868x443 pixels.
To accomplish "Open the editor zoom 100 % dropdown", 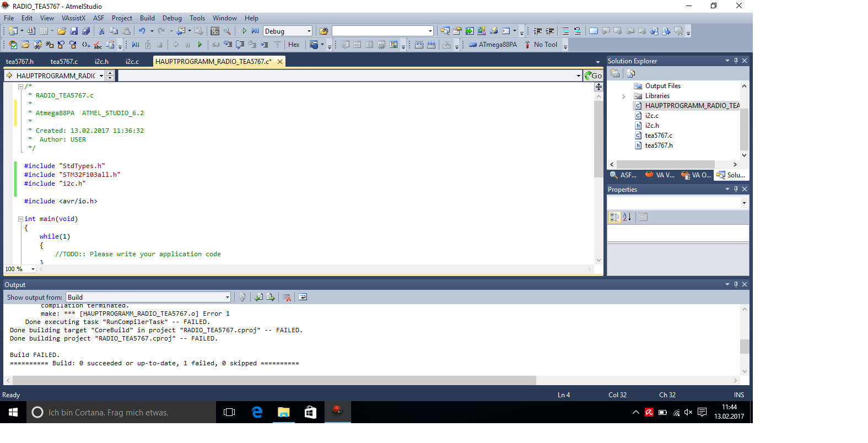I will (33, 269).
